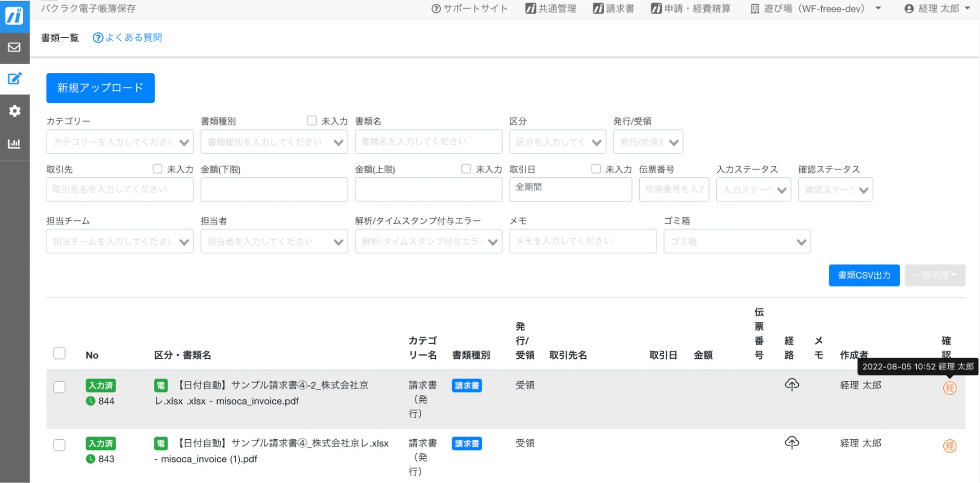Click the orange 経 confirmation stamp for row 844
This screenshot has width=980, height=483.
point(949,388)
